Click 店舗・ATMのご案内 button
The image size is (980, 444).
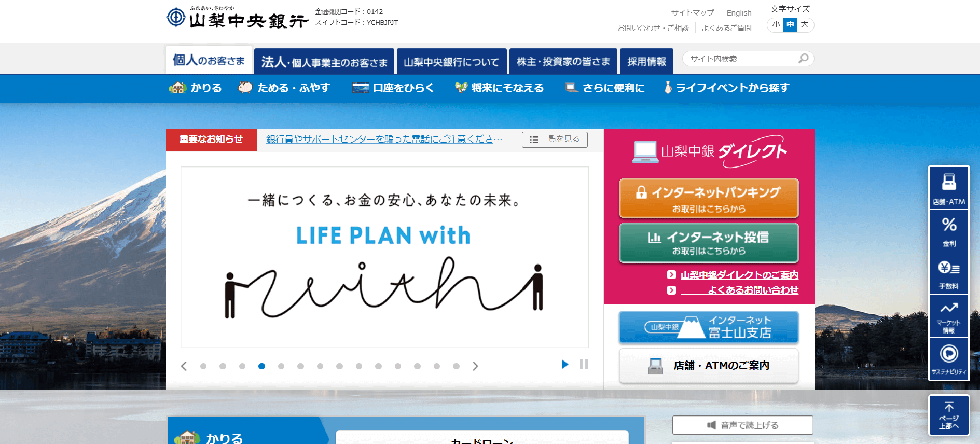click(709, 366)
